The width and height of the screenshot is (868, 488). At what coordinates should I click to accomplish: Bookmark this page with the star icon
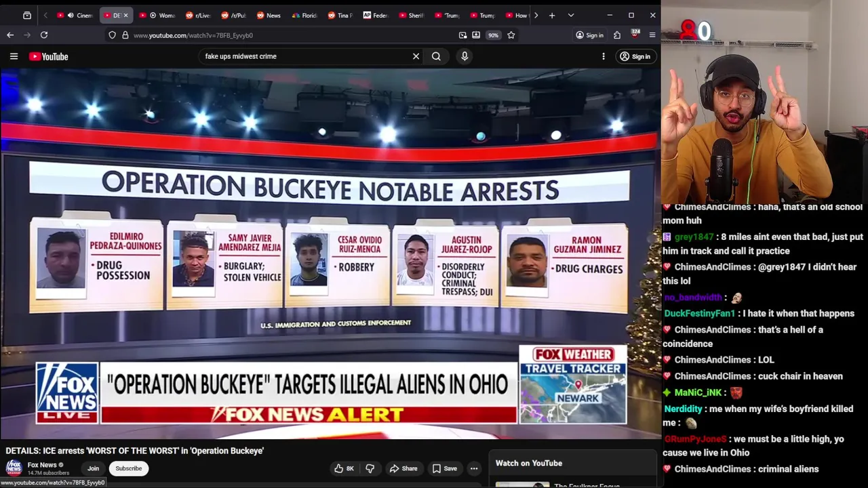(511, 35)
